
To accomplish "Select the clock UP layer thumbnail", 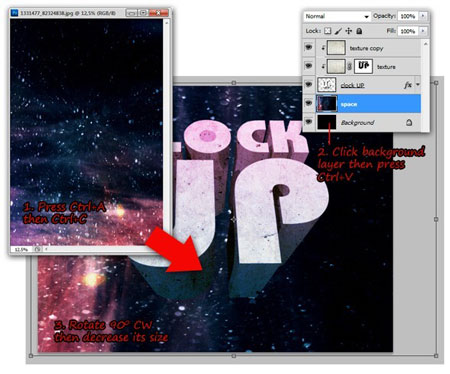I will (327, 85).
